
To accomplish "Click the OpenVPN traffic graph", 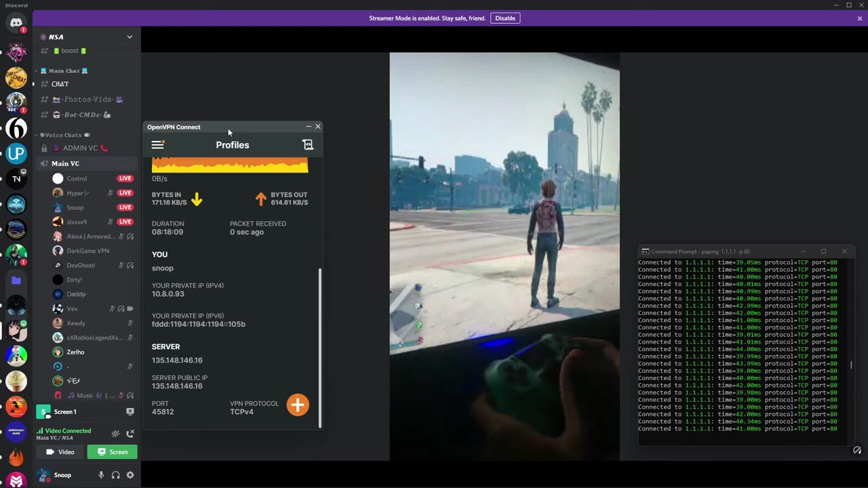I will pos(230,165).
